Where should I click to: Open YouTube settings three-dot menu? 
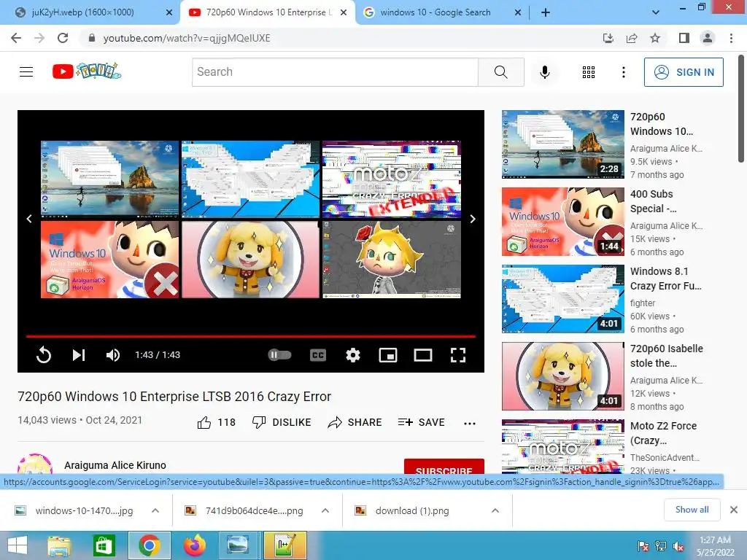(x=623, y=72)
